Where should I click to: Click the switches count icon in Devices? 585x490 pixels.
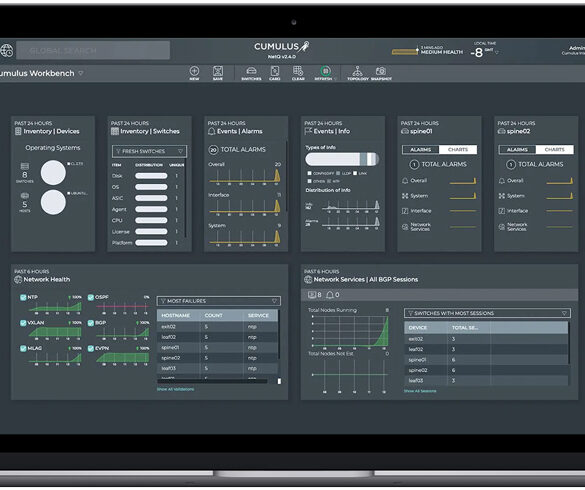pyautogui.click(x=25, y=166)
